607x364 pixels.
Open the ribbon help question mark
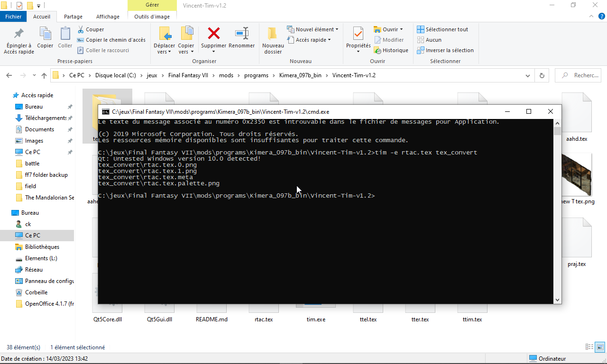602,16
